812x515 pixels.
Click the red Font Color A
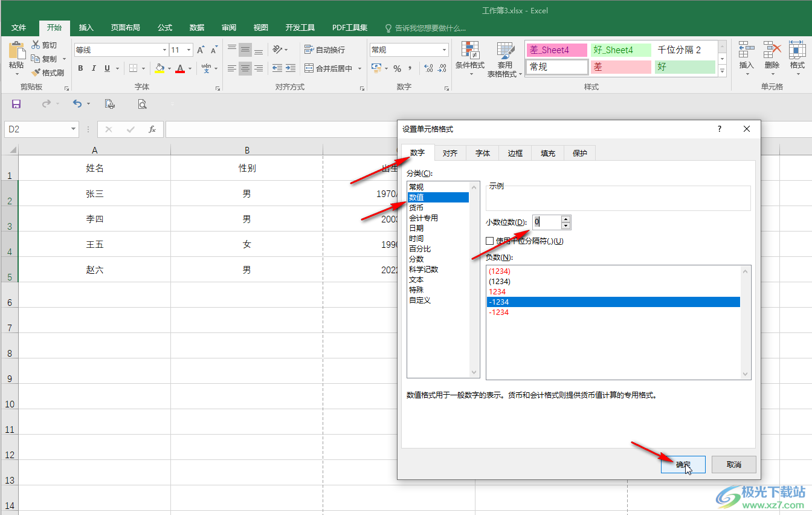pos(179,68)
